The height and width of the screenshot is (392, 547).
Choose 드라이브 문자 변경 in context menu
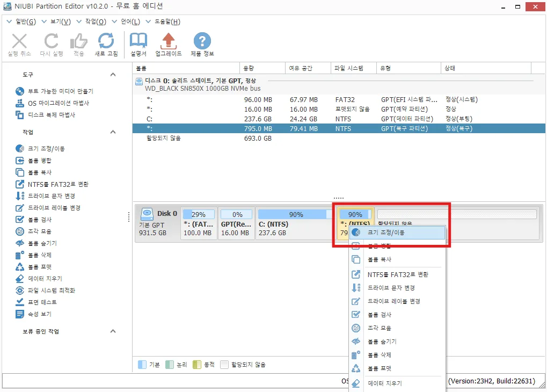click(x=397, y=288)
